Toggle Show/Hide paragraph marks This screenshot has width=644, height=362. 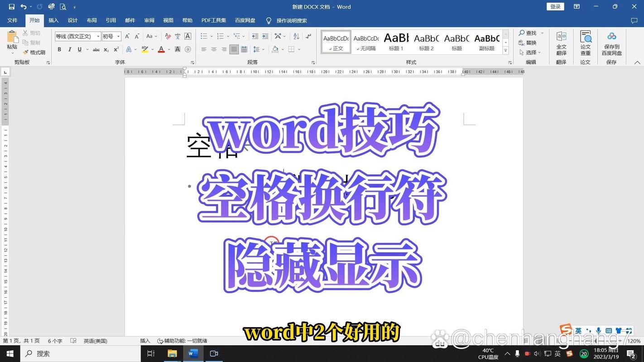[x=308, y=36]
